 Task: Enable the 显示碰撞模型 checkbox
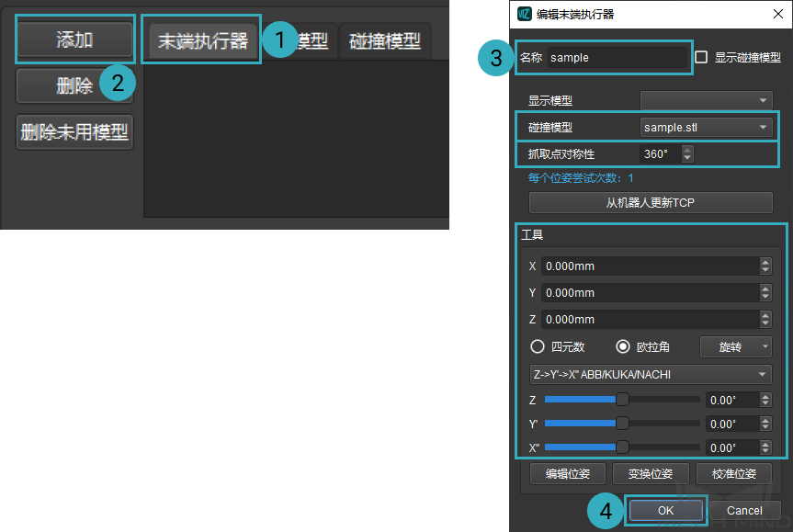click(x=701, y=57)
